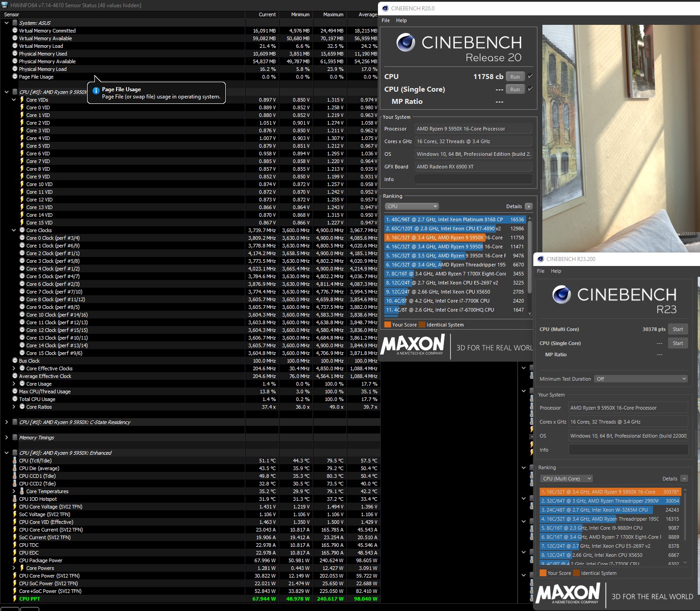The width and height of the screenshot is (700, 611).
Task: Click the Info field in Cinebench R20
Action: pos(473,179)
